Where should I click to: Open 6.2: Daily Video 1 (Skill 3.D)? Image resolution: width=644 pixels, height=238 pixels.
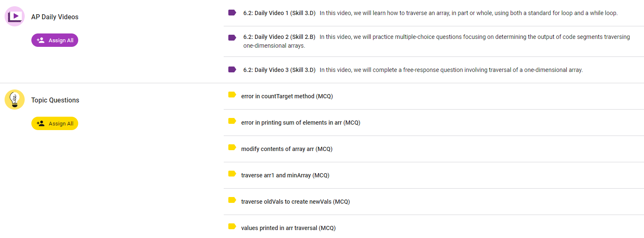pyautogui.click(x=279, y=13)
